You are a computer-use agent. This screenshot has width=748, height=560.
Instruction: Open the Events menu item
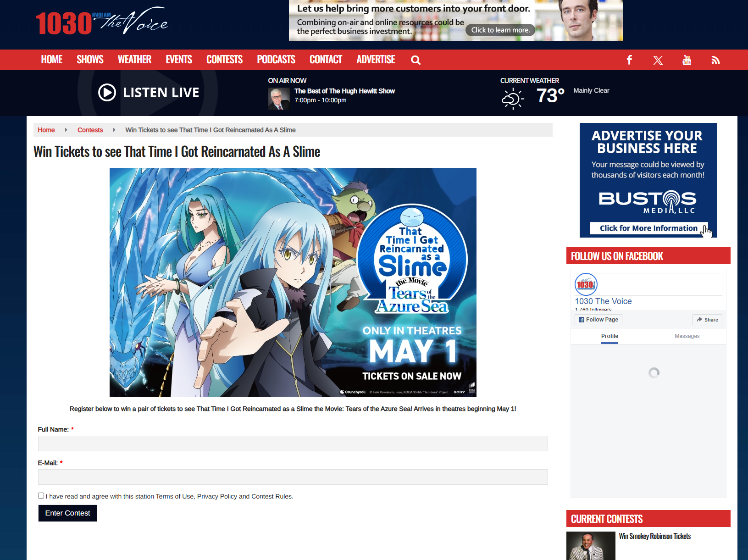179,60
